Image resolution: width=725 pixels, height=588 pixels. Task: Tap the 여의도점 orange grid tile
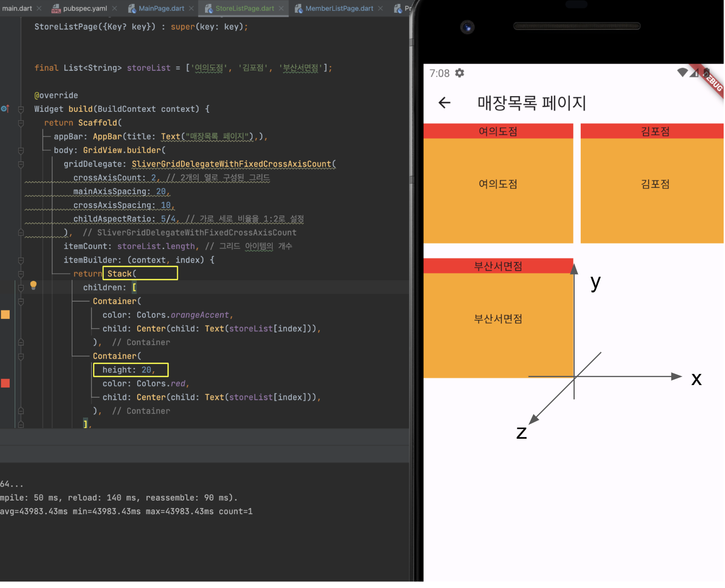pos(498,191)
